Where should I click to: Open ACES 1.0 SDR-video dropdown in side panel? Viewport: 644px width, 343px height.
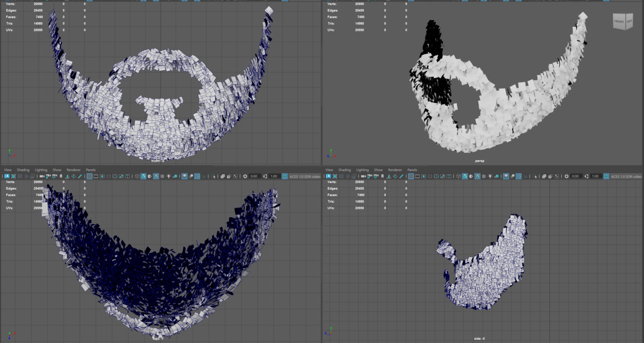(626, 176)
